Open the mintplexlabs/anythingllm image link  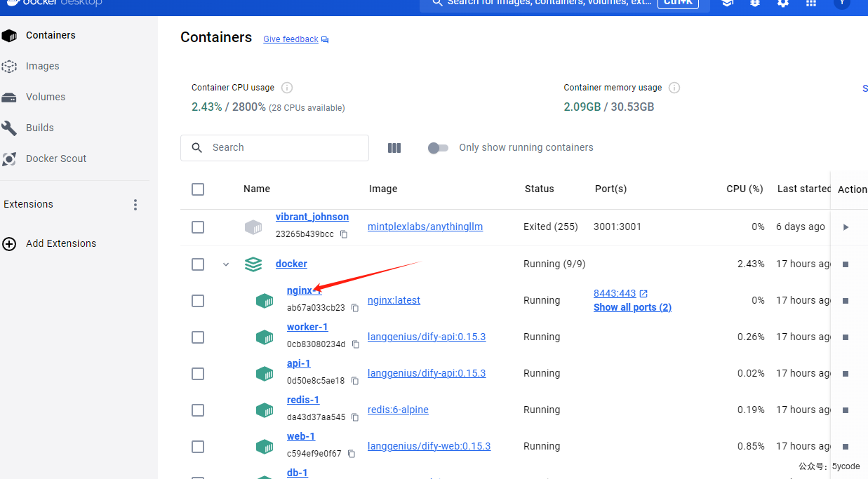pyautogui.click(x=425, y=227)
